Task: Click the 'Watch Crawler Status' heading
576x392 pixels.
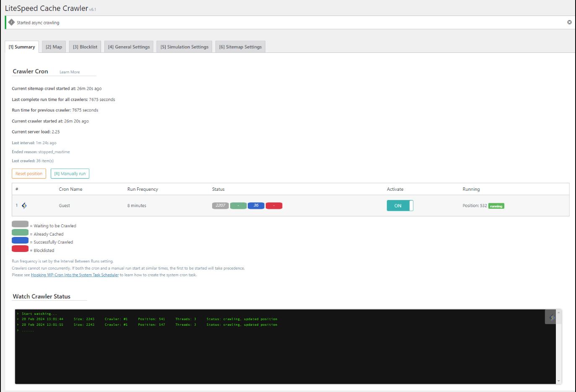Action: pos(42,296)
